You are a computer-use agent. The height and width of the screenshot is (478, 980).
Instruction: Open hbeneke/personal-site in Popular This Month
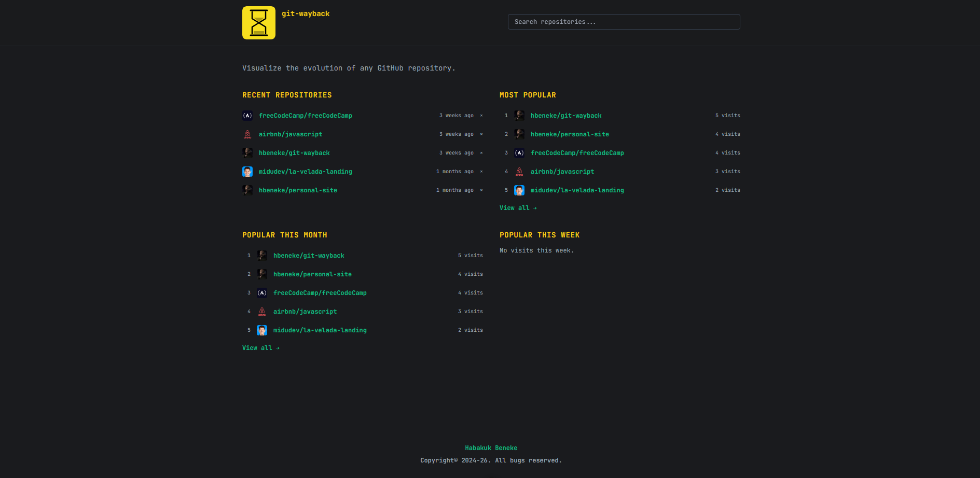coord(312,274)
